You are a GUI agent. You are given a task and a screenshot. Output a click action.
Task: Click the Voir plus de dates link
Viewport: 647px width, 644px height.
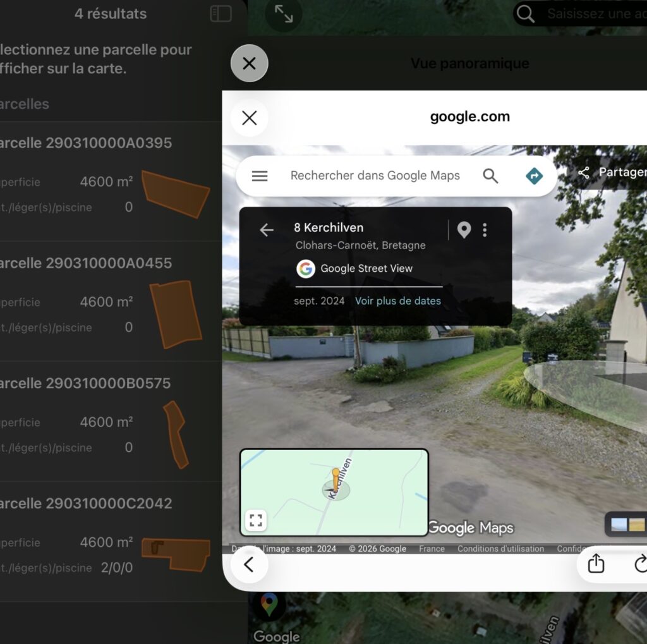point(398,301)
